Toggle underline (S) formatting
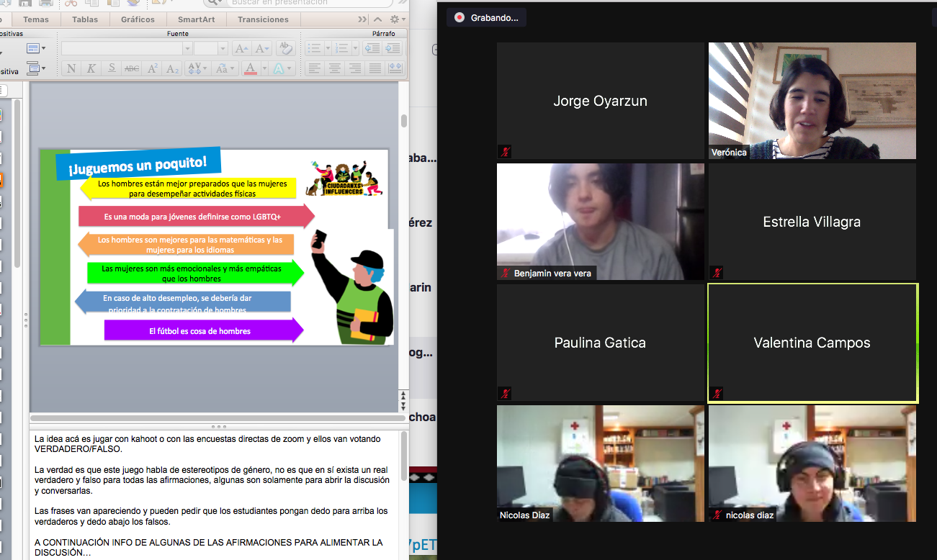Viewport: 937px width, 560px height. [112, 69]
